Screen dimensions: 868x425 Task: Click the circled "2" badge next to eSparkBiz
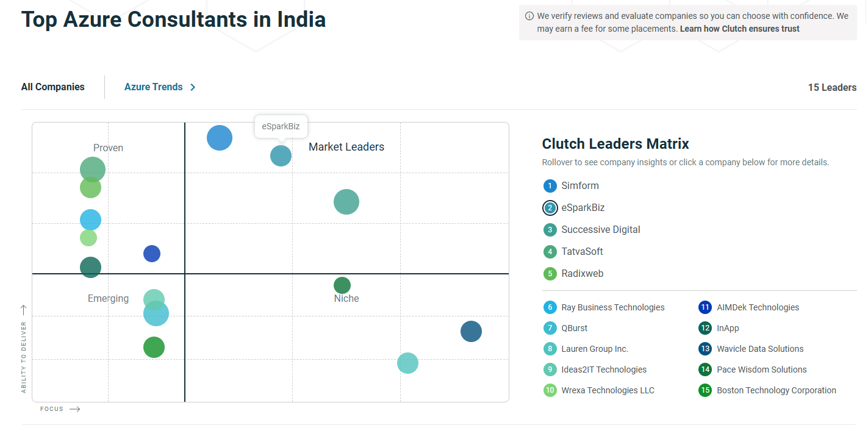tap(550, 207)
